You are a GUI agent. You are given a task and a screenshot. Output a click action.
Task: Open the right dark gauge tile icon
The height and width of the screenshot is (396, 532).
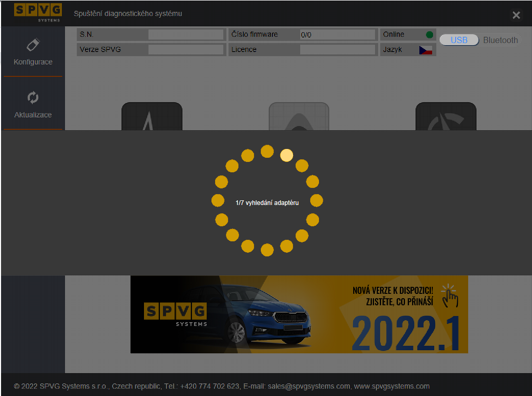(446, 116)
